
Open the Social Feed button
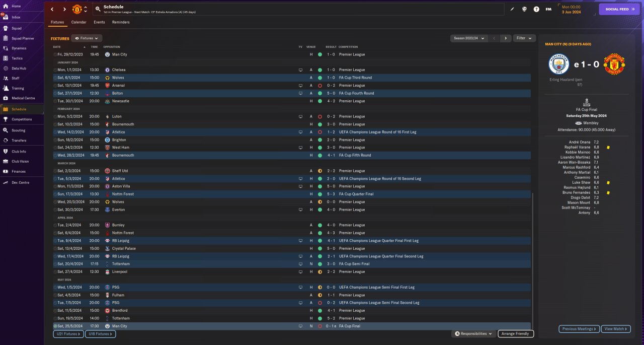click(619, 9)
